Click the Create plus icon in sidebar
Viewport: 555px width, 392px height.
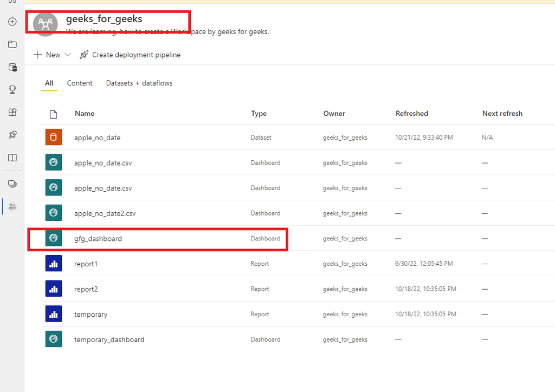click(12, 22)
